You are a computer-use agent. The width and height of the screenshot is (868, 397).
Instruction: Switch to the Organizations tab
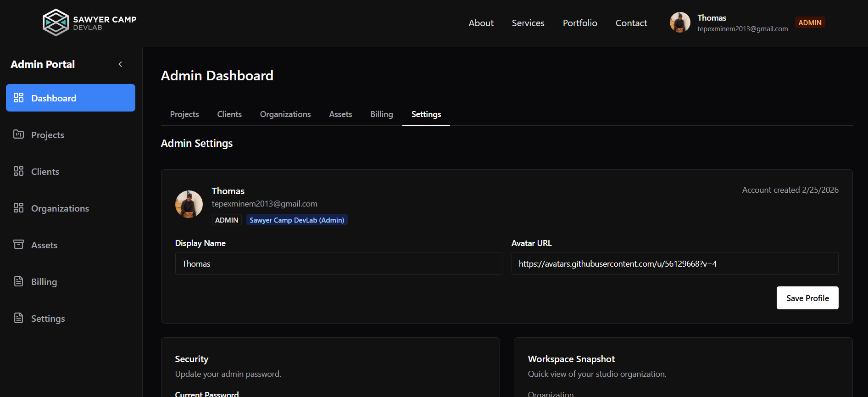[x=285, y=114]
